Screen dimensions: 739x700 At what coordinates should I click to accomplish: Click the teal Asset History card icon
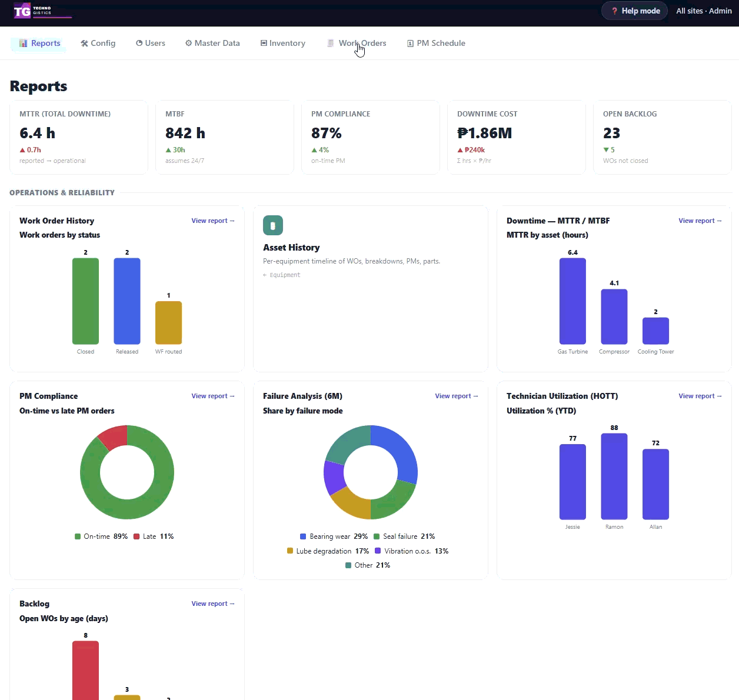coord(273,225)
